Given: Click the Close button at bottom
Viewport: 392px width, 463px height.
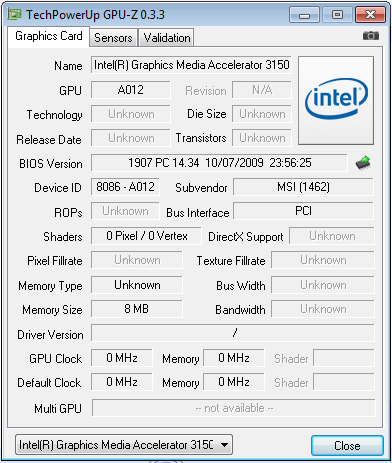Looking at the screenshot, I should 347,446.
